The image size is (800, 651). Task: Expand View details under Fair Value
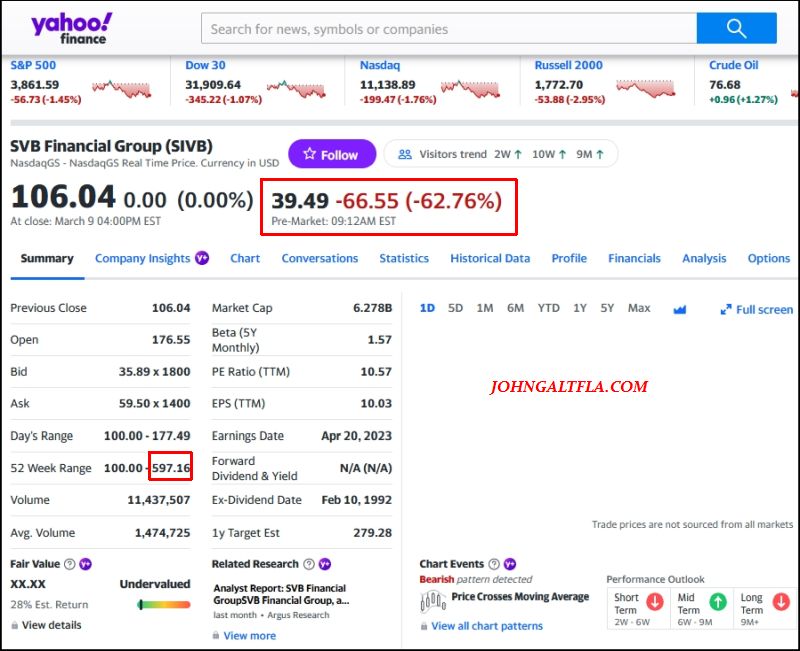(x=51, y=625)
